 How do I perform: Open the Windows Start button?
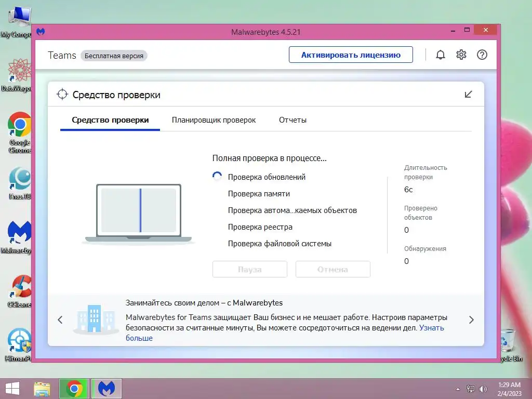(x=12, y=389)
